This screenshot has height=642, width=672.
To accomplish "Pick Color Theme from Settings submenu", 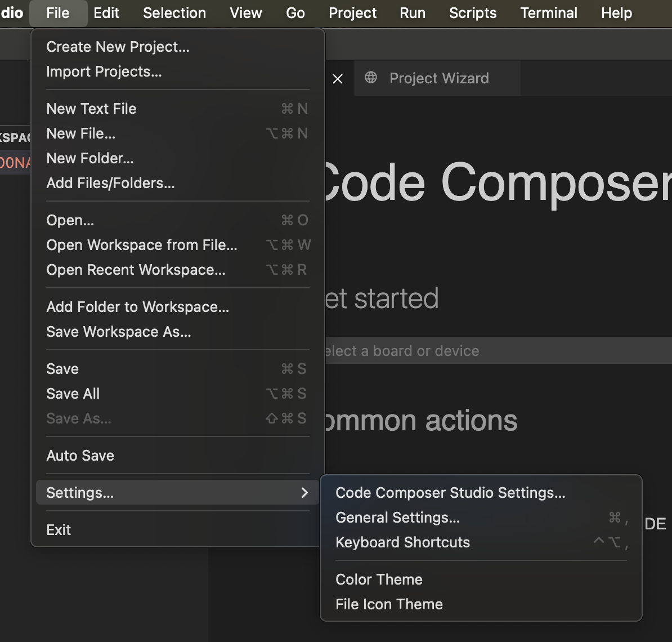I will (x=379, y=579).
